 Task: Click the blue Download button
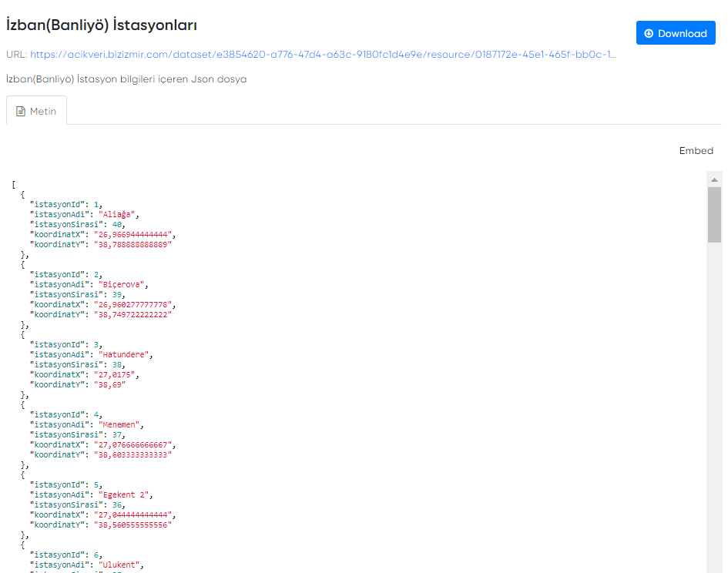676,33
